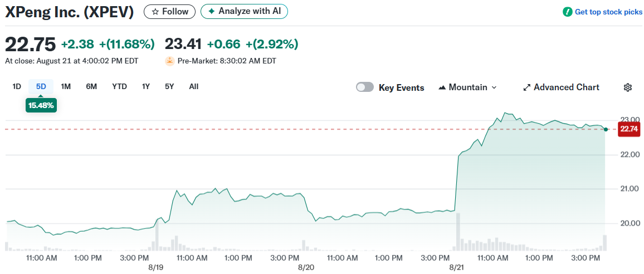
Task: Click the 8/19 date label on axis
Action: [x=155, y=267]
